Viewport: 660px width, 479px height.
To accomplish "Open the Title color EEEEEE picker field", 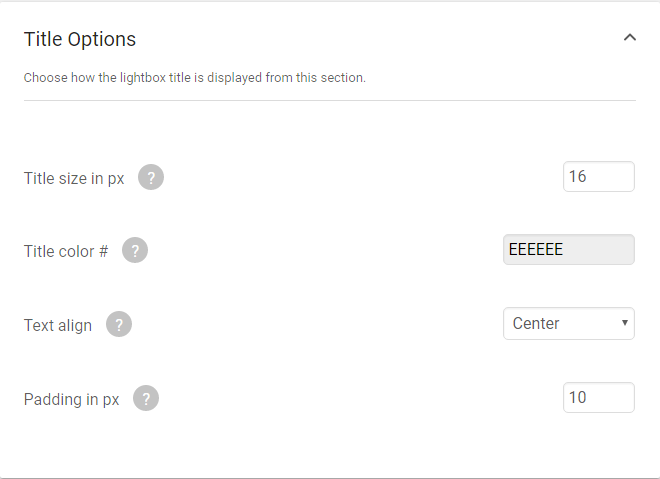I will (x=569, y=250).
